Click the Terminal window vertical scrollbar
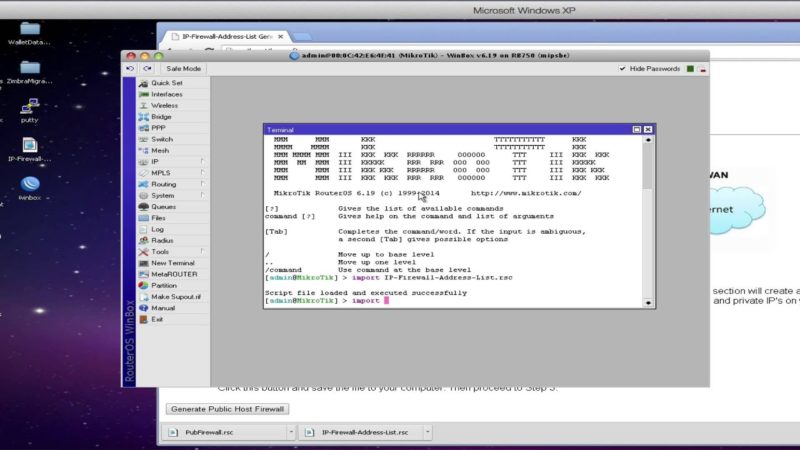 tap(647, 220)
